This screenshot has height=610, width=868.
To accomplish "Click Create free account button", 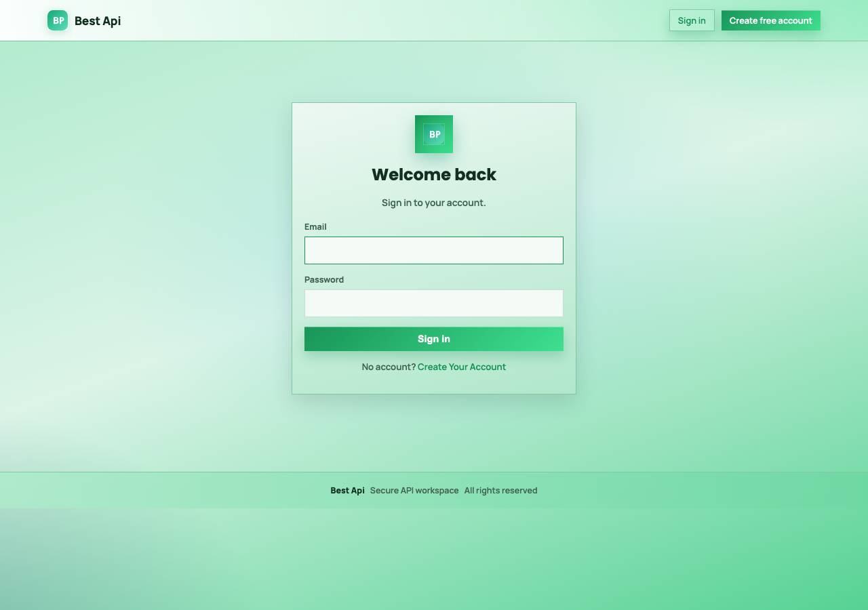I will pyautogui.click(x=771, y=20).
